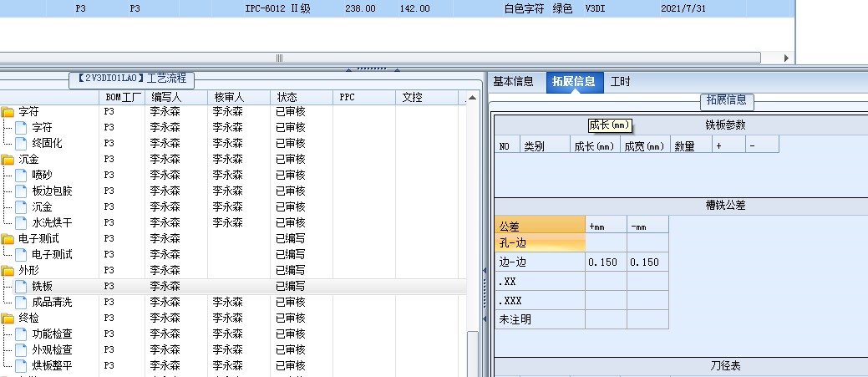
Task: Click the 数量 column header
Action: pyautogui.click(x=691, y=146)
